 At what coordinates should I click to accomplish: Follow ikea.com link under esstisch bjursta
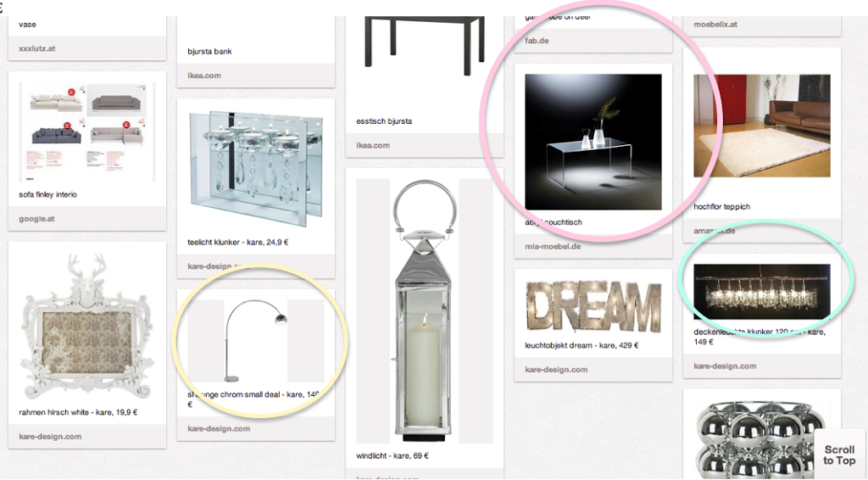373,145
